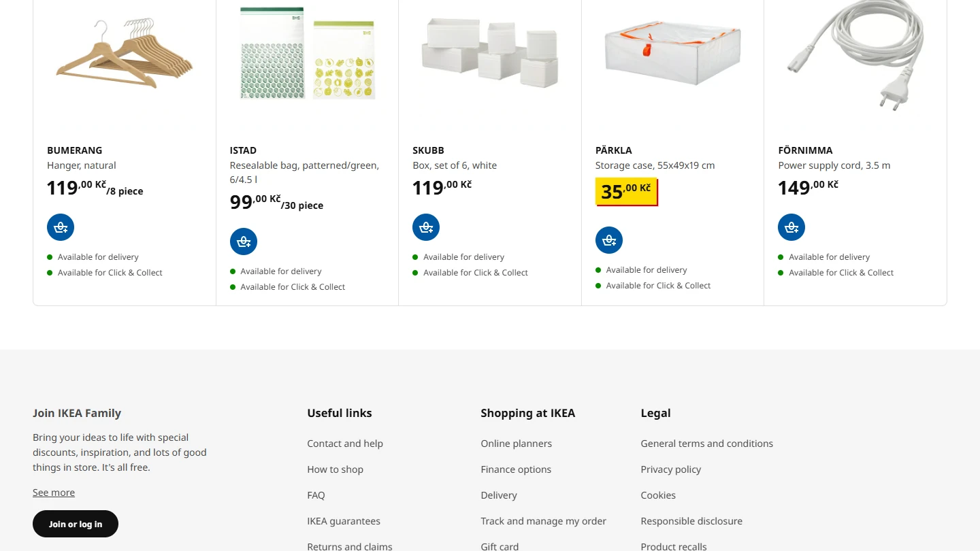Open Contact and help link
This screenshot has width=980, height=551.
click(345, 444)
